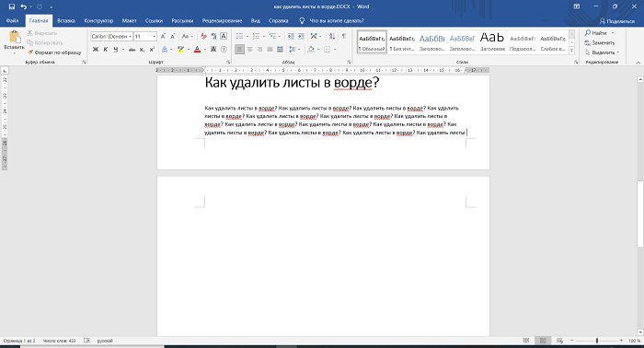Align the paragraph text right
644x348 pixels.
(259, 50)
